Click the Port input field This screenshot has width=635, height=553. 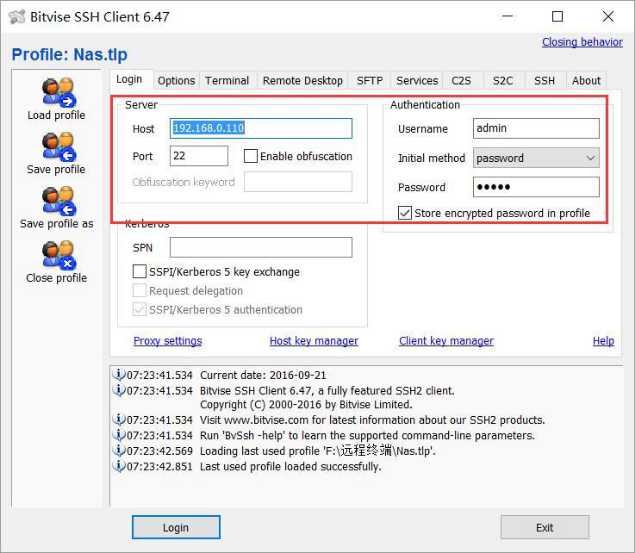pyautogui.click(x=199, y=156)
